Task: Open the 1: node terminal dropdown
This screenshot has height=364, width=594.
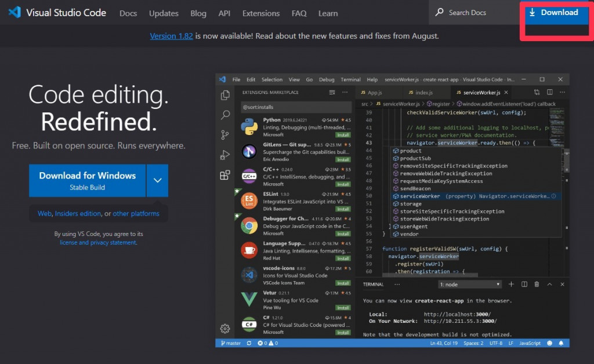Action: 470,285
